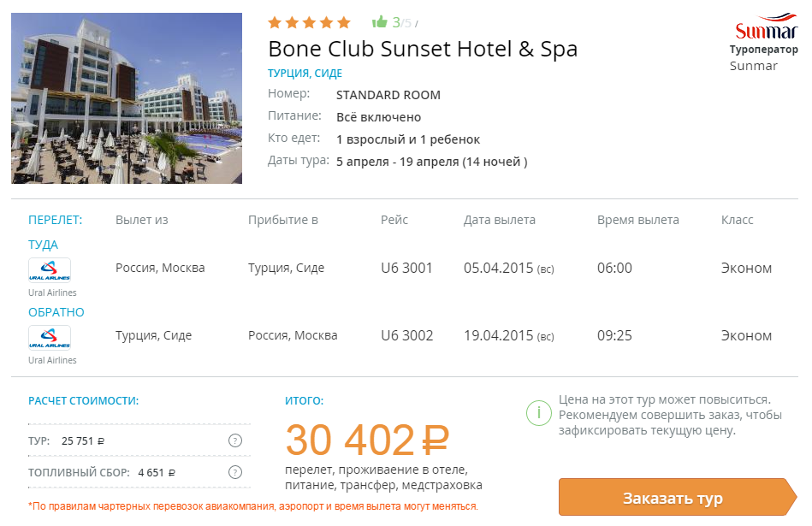The width and height of the screenshot is (812, 526).
Task: Click the total price 30 402 ₽
Action: click(x=367, y=440)
